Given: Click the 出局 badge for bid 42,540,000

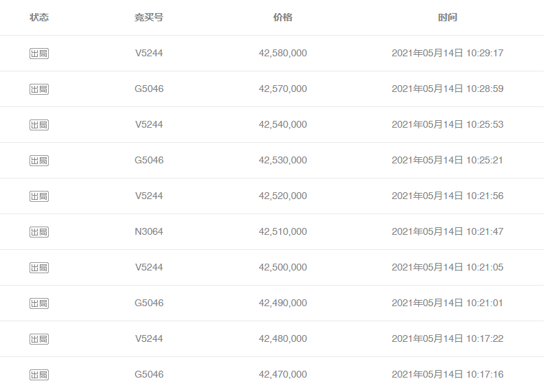Looking at the screenshot, I should coord(39,125).
